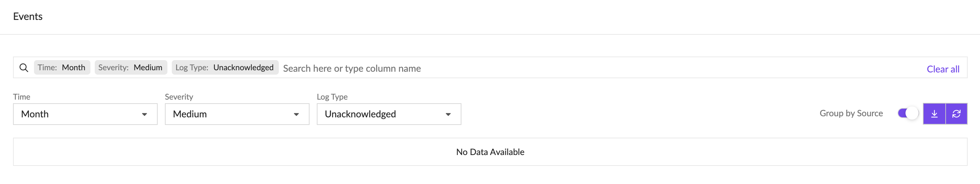Open the Time dropdown showing Month
Viewport: 980px width, 184px height.
coord(85,114)
